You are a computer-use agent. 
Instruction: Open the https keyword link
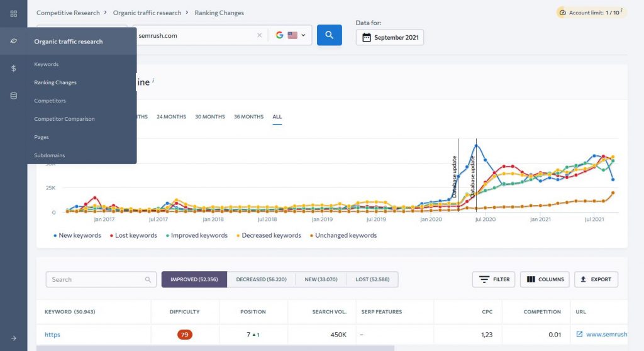point(52,335)
